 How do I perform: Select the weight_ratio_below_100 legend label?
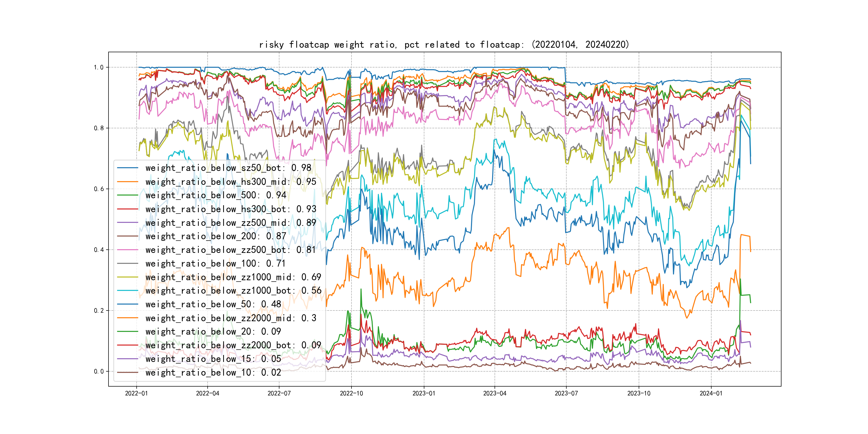pyautogui.click(x=215, y=264)
